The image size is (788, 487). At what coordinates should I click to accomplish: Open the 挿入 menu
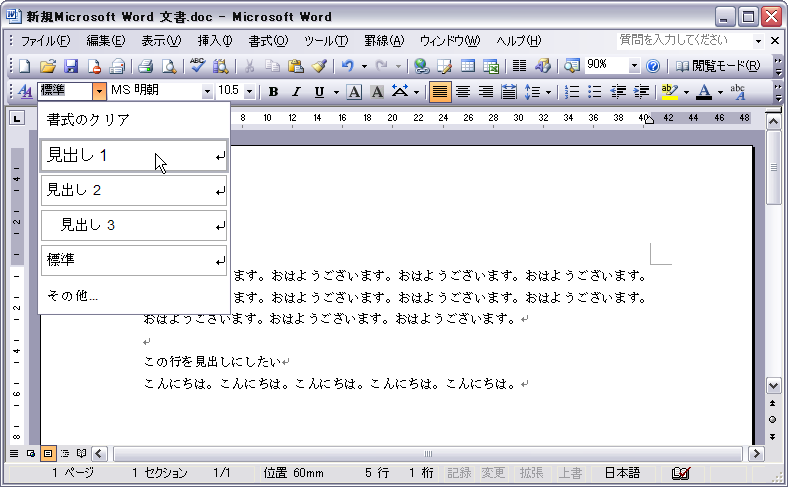pos(214,41)
